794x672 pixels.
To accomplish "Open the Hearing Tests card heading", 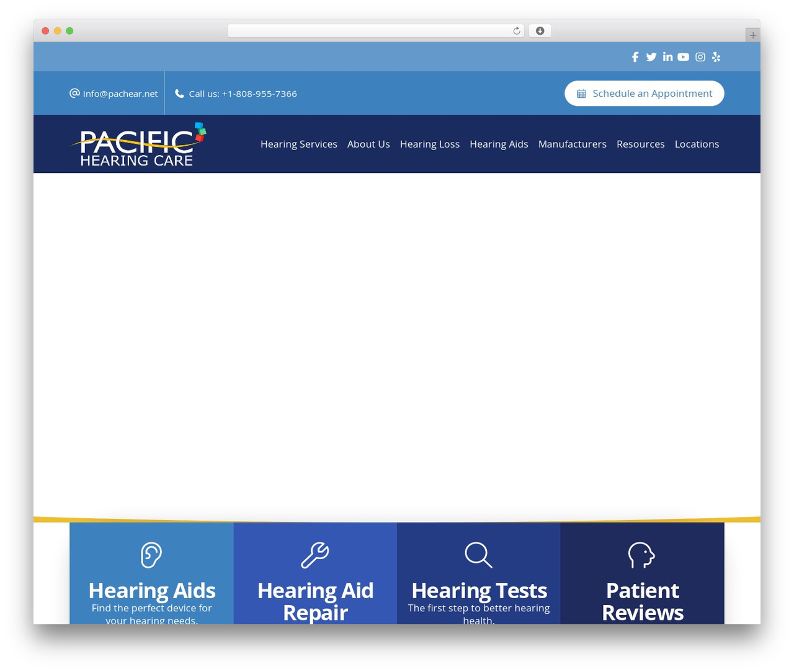I will tap(479, 591).
